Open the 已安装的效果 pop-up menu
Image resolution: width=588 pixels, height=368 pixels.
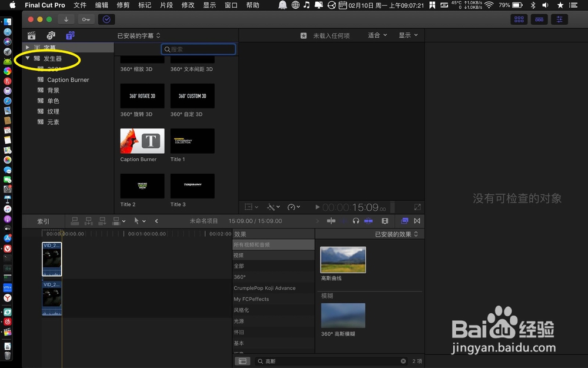point(396,234)
